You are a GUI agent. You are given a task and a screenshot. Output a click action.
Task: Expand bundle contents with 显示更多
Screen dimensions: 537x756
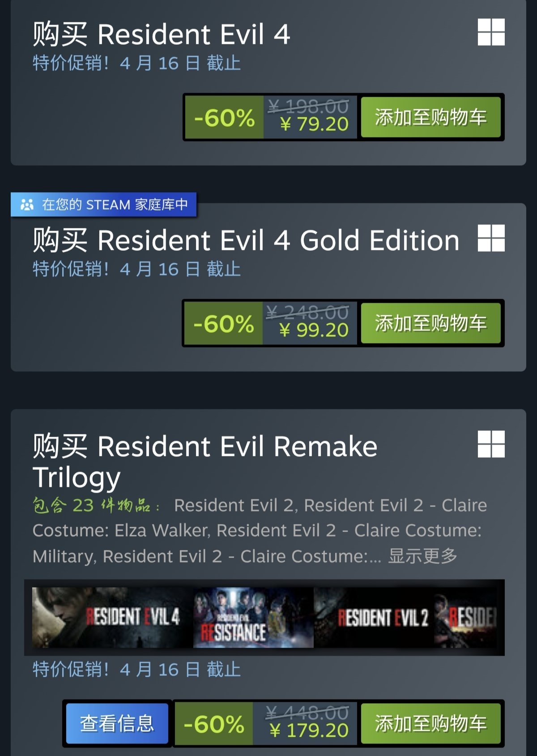422,556
